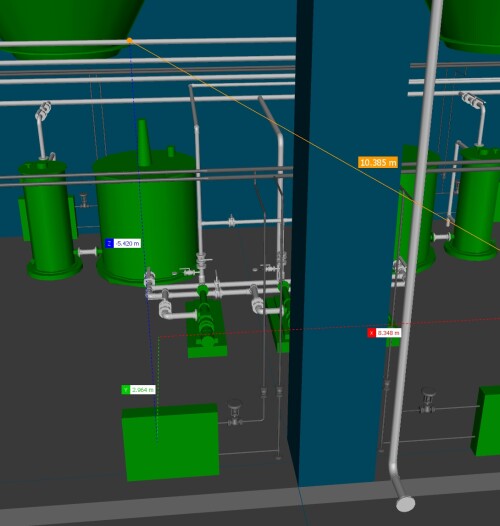500x526 pixels.
Task: Select the green box below the Y label
Action: 171,442
